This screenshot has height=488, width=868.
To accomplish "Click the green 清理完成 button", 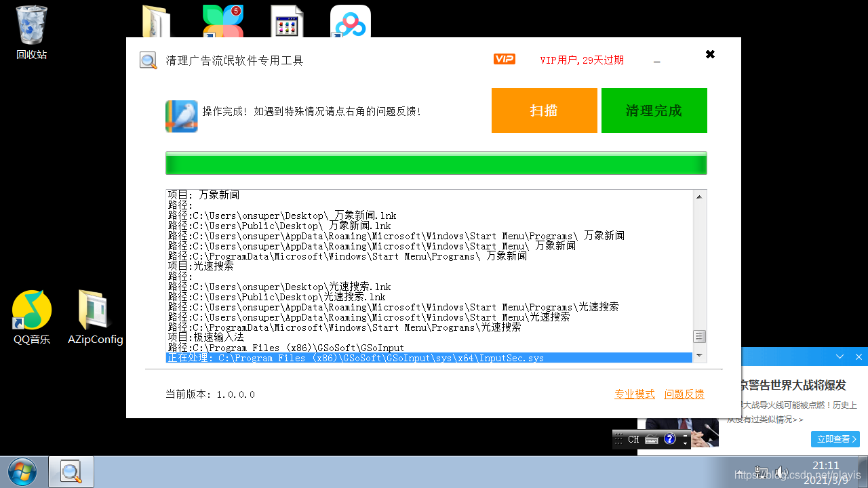I will pyautogui.click(x=654, y=110).
